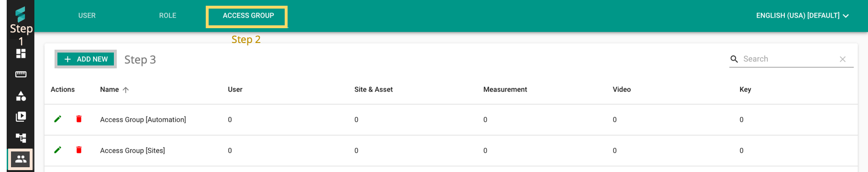The image size is (868, 172).
Task: Switch to the ROLE tab
Action: [x=167, y=16]
